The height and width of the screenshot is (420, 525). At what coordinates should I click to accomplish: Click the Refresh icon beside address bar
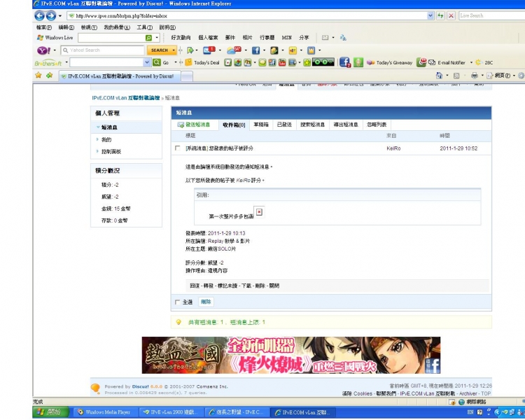pos(440,15)
